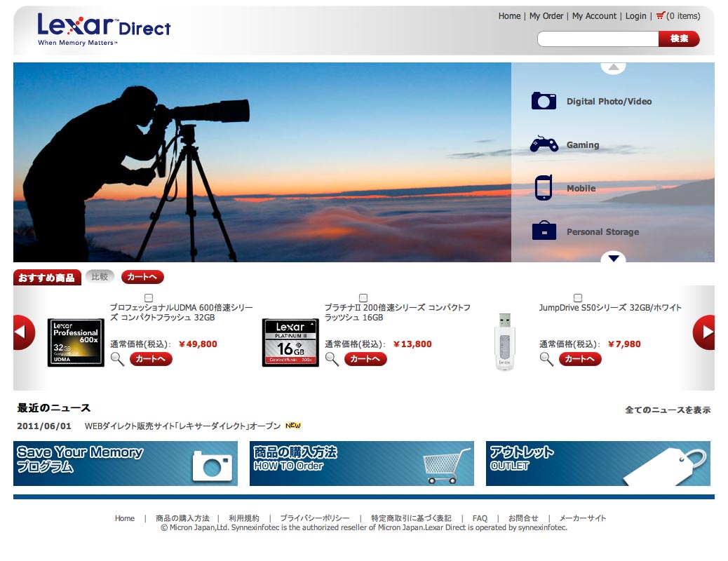The image size is (728, 561).
Task: Click the Gaming controller icon
Action: [x=544, y=144]
